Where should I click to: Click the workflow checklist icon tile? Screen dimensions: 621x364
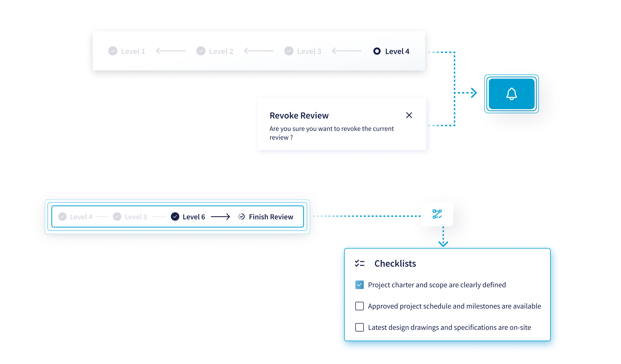tap(437, 214)
